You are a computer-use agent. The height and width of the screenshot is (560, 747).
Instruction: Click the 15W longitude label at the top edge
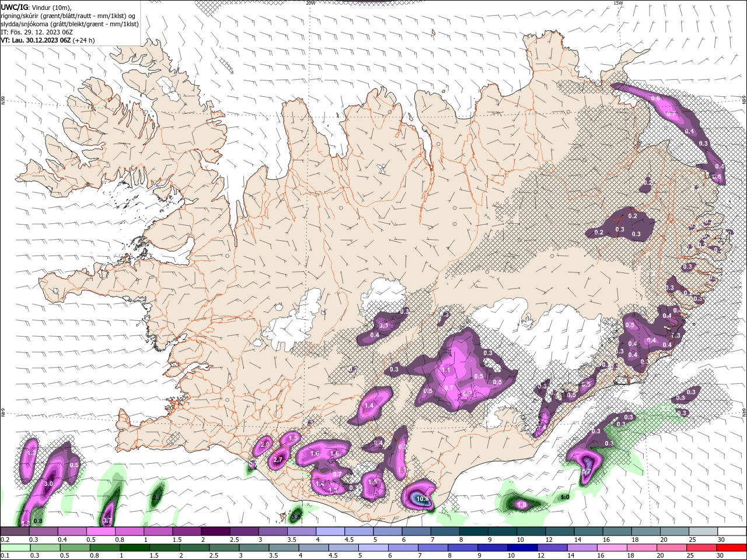point(618,3)
